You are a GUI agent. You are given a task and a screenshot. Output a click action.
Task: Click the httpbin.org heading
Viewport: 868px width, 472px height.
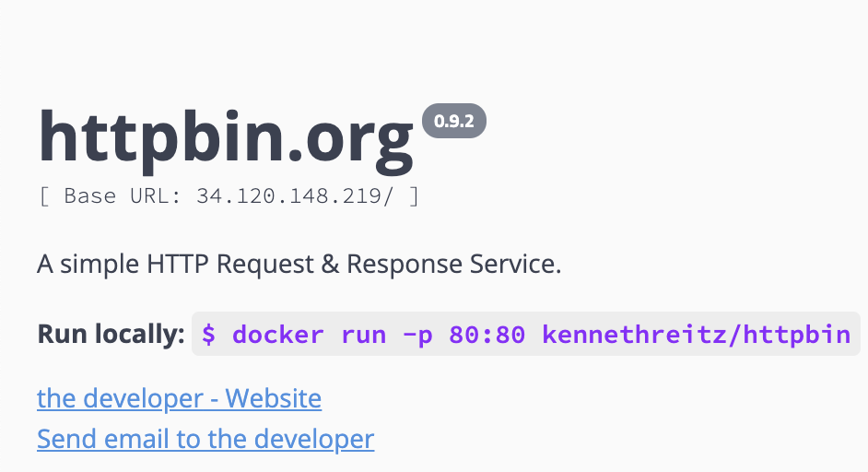pos(226,136)
